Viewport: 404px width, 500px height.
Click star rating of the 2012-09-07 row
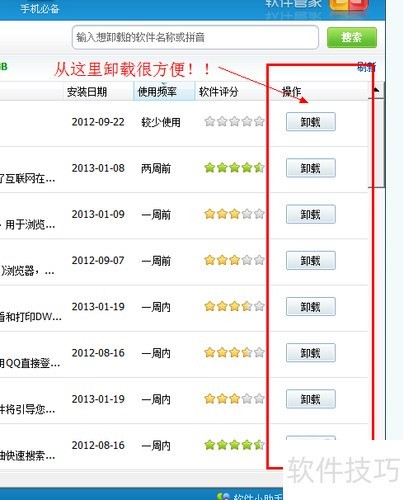(x=234, y=260)
